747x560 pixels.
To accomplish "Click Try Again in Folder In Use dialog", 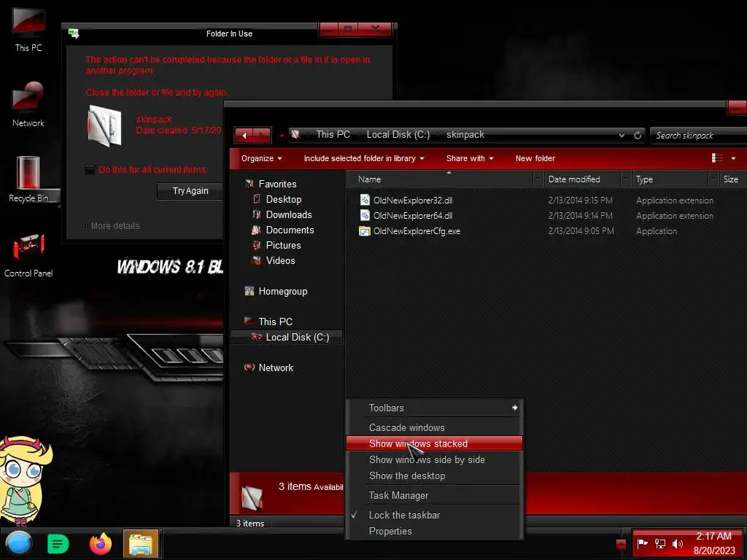I will 190,191.
